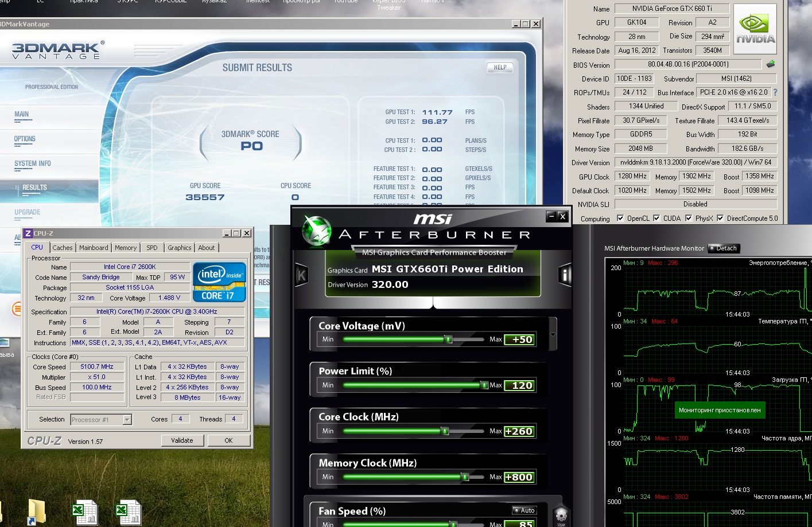Screen dimensions: 812x527
Task: Open the folder shortcut on the desktop
Action: tap(36, 512)
